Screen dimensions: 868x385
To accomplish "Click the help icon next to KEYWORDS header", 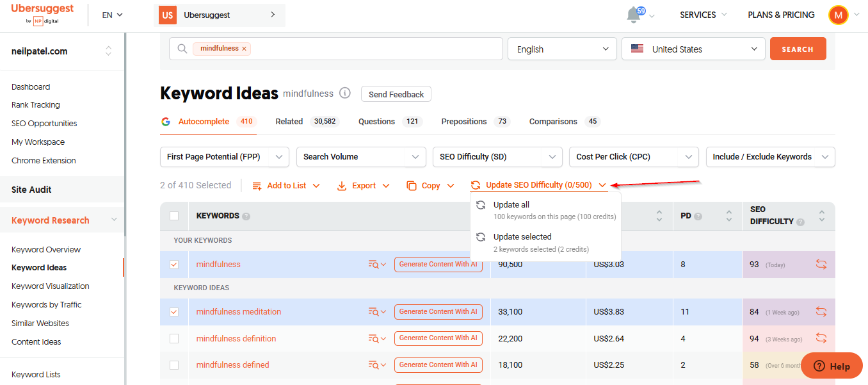I will coord(246,217).
